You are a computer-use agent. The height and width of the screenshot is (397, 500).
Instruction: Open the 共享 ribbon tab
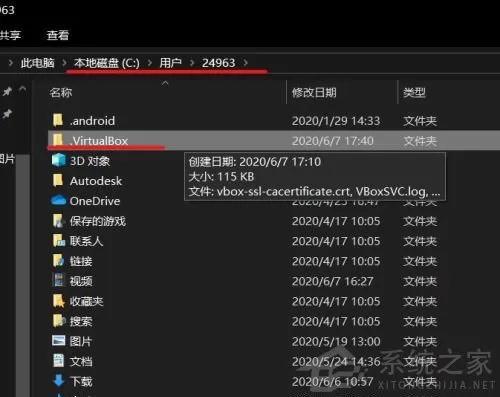pyautogui.click(x=10, y=35)
